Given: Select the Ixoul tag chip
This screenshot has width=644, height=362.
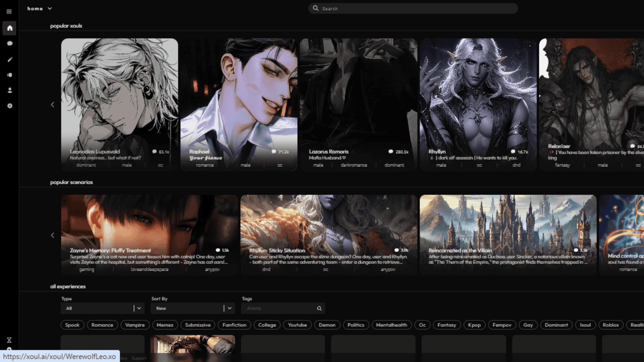Looking at the screenshot, I should coord(585,325).
